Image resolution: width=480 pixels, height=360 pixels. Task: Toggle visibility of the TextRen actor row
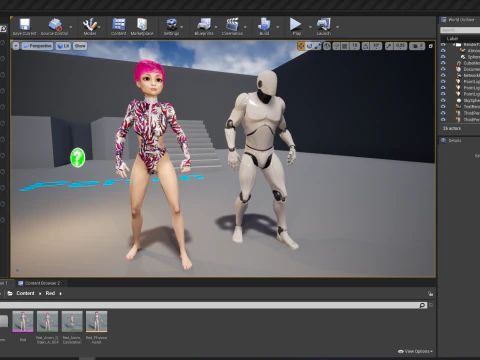coord(443,107)
